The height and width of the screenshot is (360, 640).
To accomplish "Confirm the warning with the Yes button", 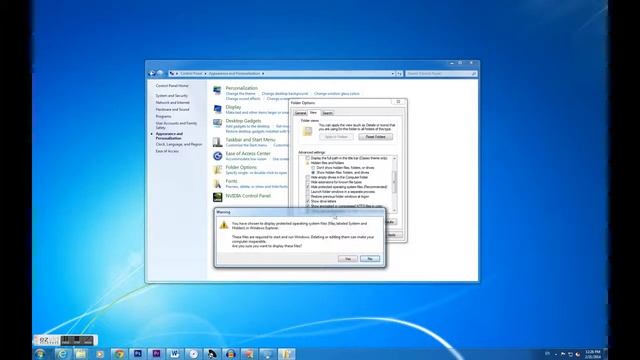I will tap(348, 259).
